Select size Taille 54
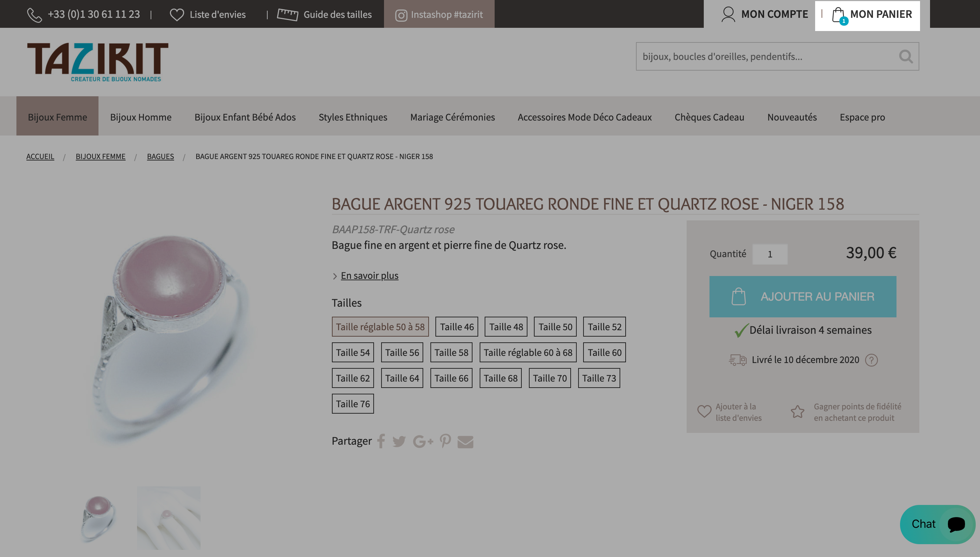 pyautogui.click(x=353, y=352)
